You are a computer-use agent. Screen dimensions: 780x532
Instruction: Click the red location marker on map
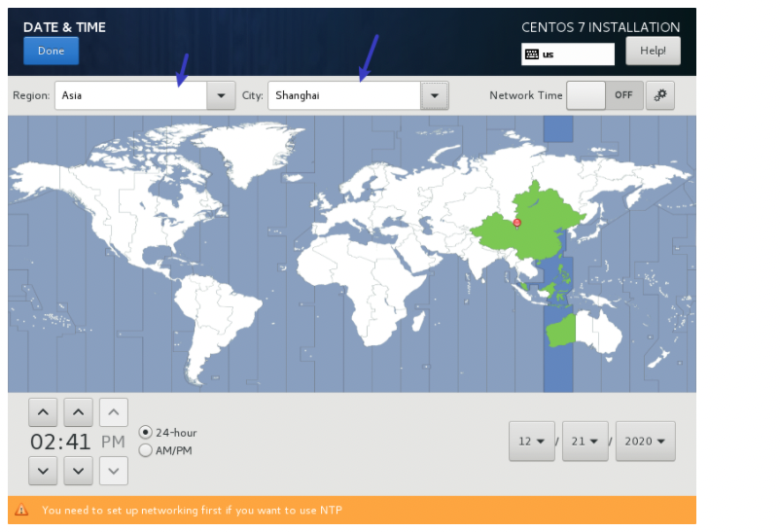tap(517, 223)
